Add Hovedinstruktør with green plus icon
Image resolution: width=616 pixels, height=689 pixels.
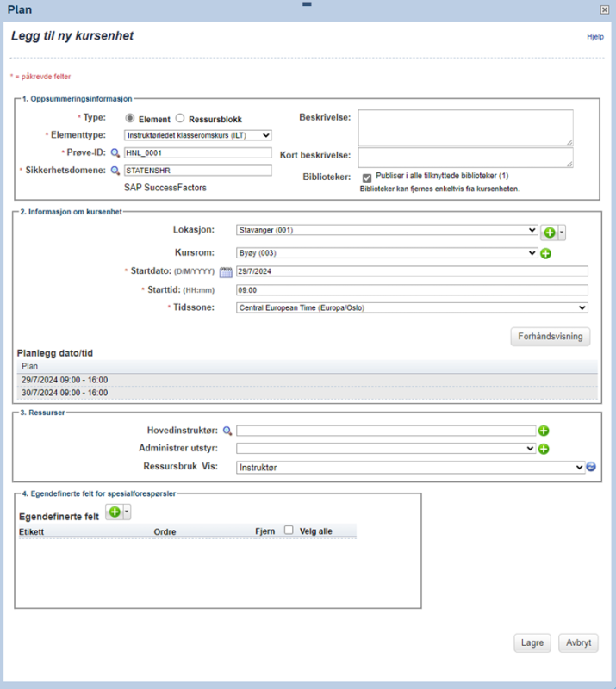coord(544,431)
